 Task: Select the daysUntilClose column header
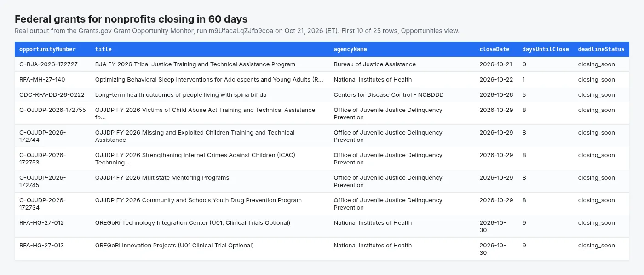[546, 49]
